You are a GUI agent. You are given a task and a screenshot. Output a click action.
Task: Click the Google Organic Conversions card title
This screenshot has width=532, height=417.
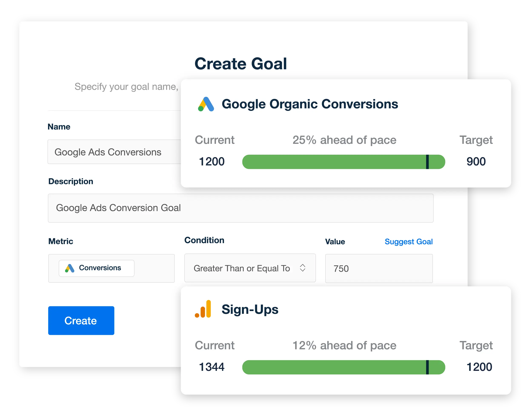pos(310,104)
